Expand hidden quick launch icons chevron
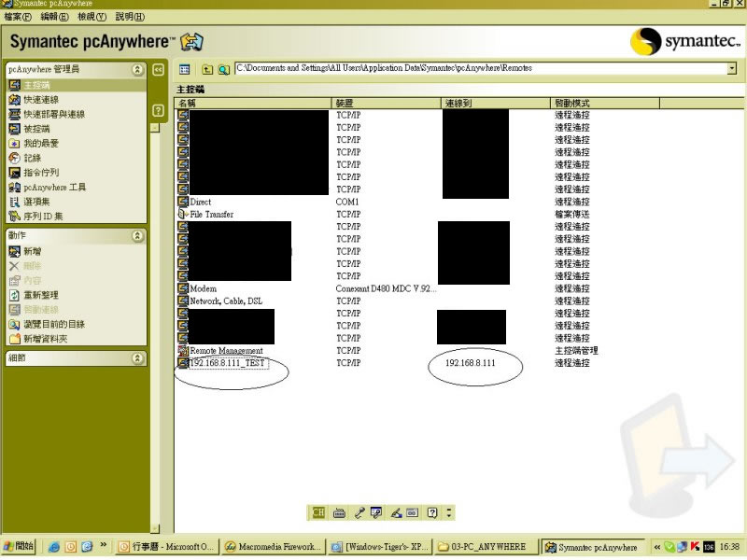Image resolution: width=747 pixels, height=560 pixels. tap(104, 544)
